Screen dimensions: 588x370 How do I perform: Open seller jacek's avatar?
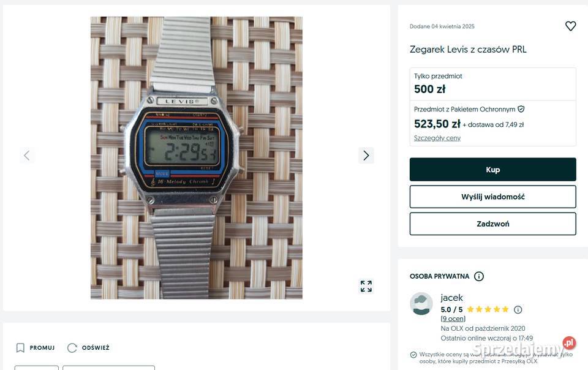click(421, 304)
